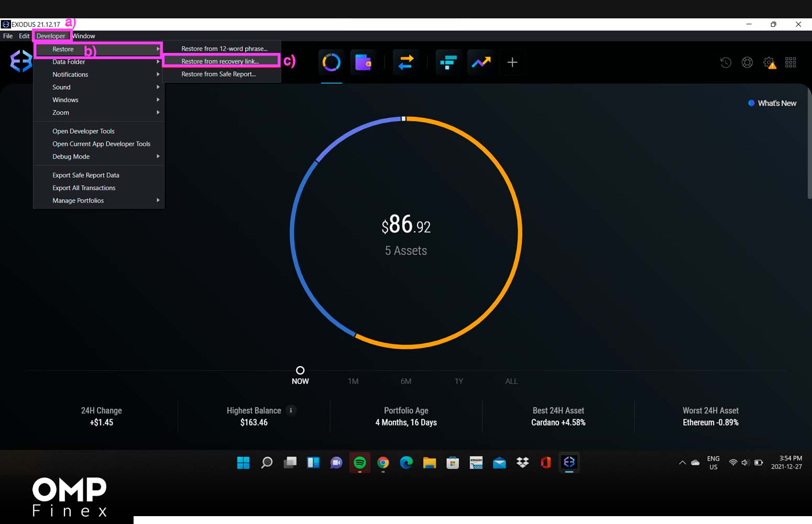Click the vertical scrollbar on right
Image resolution: width=812 pixels, height=524 pixels.
(x=809, y=144)
